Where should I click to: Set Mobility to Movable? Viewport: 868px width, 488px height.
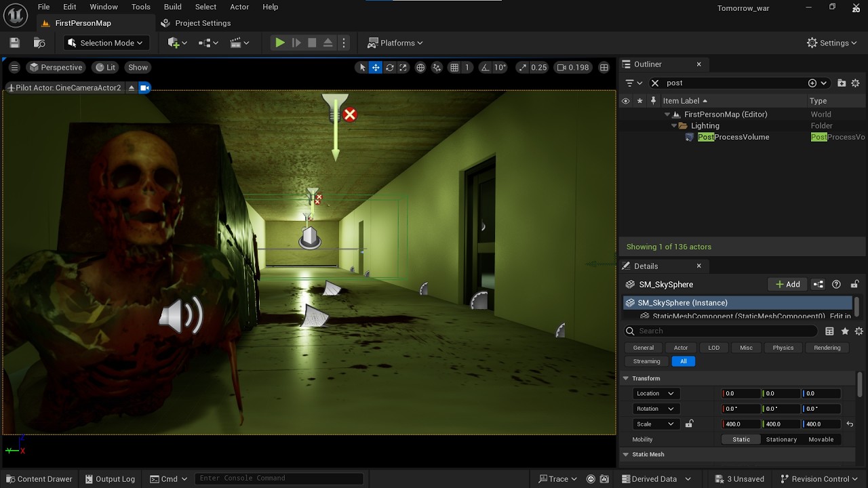[x=821, y=439]
